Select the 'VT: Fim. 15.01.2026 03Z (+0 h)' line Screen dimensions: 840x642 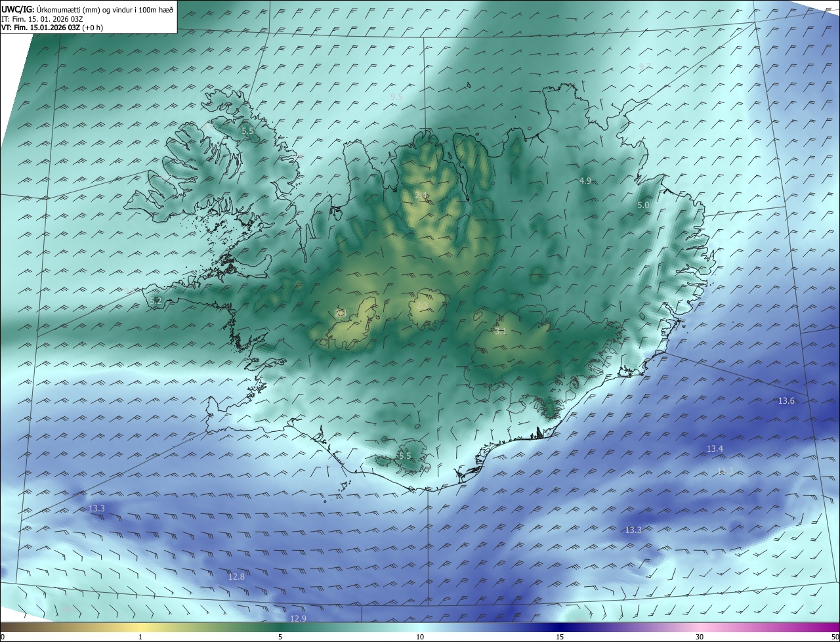(52, 28)
